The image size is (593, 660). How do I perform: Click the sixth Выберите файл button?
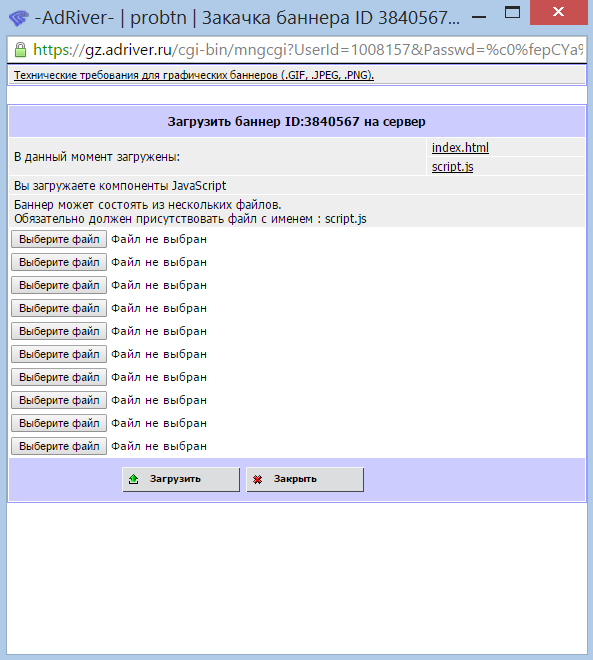59,354
